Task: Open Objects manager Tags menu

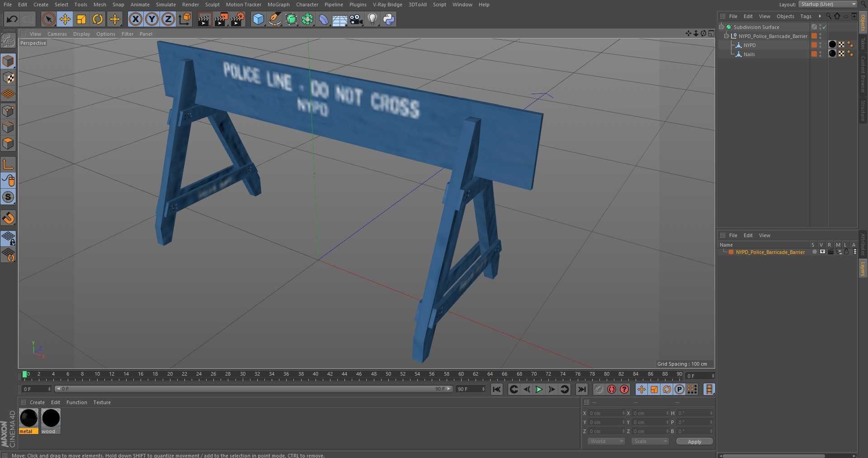Action: click(806, 16)
